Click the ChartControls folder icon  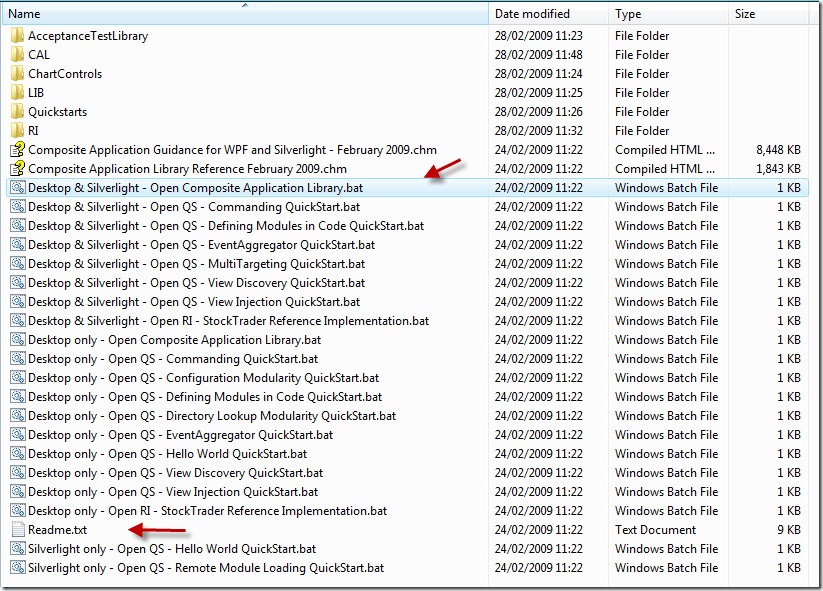click(17, 74)
